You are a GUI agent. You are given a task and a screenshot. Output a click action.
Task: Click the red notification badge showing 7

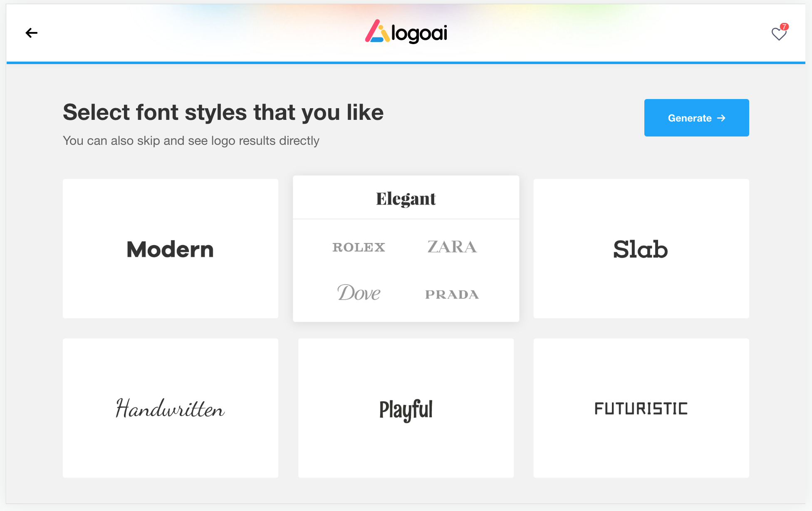pyautogui.click(x=784, y=27)
